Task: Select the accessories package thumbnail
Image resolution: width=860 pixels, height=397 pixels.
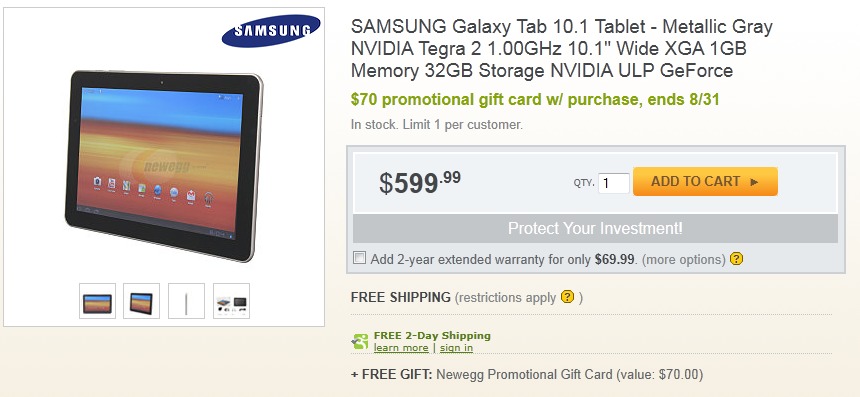Action: tap(231, 300)
